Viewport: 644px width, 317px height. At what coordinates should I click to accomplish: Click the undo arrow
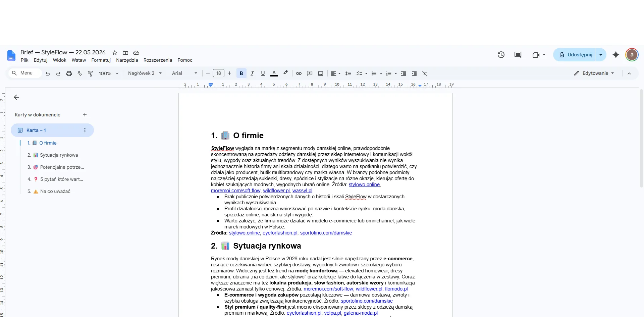coord(48,73)
